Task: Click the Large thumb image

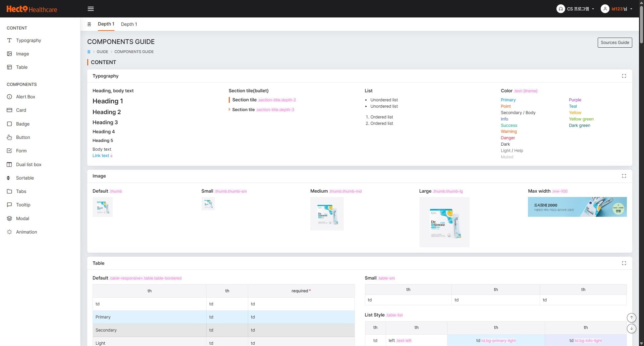Action: [x=444, y=222]
